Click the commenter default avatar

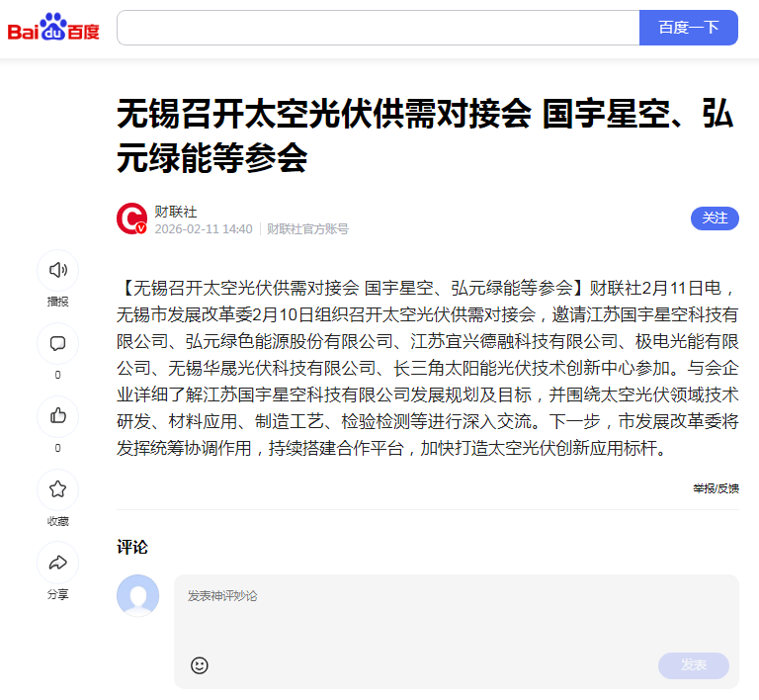coord(138,596)
